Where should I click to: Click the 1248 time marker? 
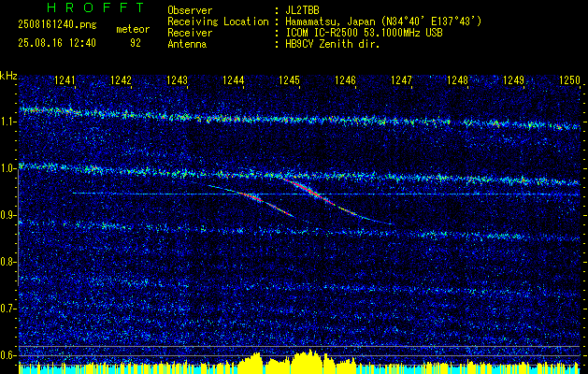click(457, 80)
